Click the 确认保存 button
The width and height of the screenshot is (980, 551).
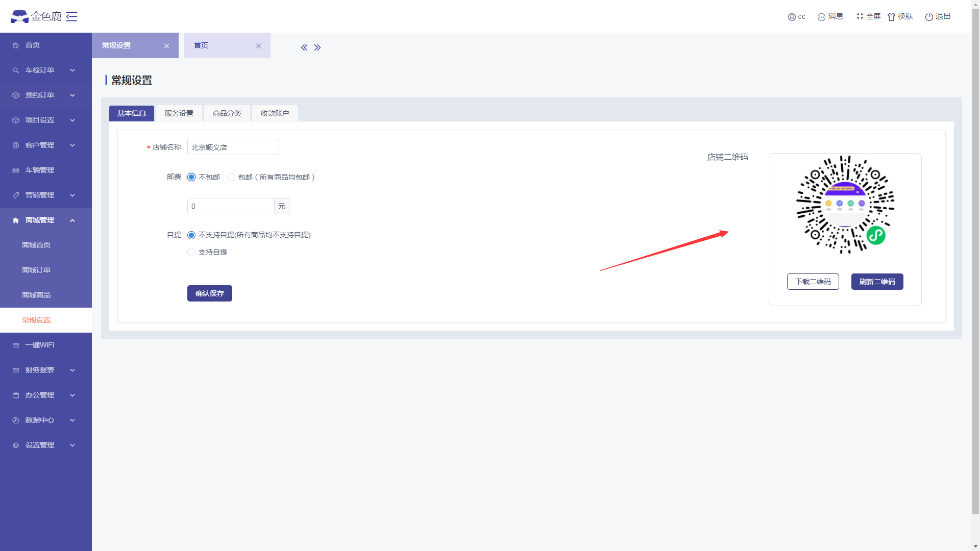(210, 293)
